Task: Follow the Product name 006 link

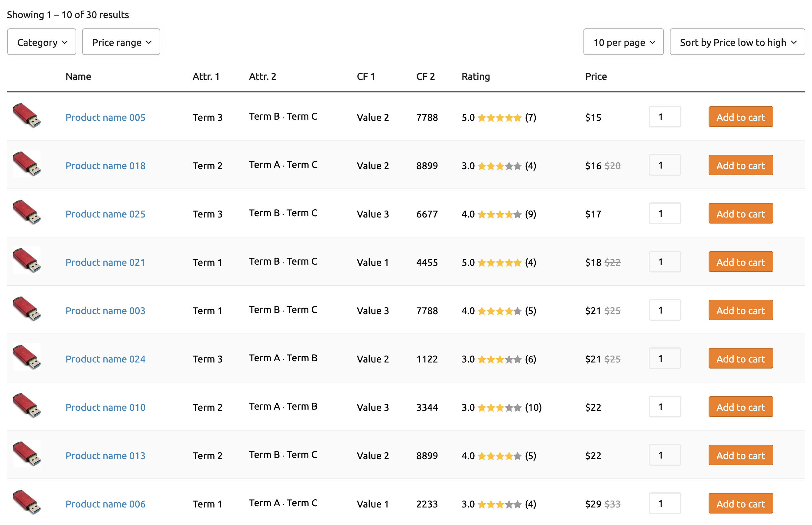Action: click(x=105, y=504)
